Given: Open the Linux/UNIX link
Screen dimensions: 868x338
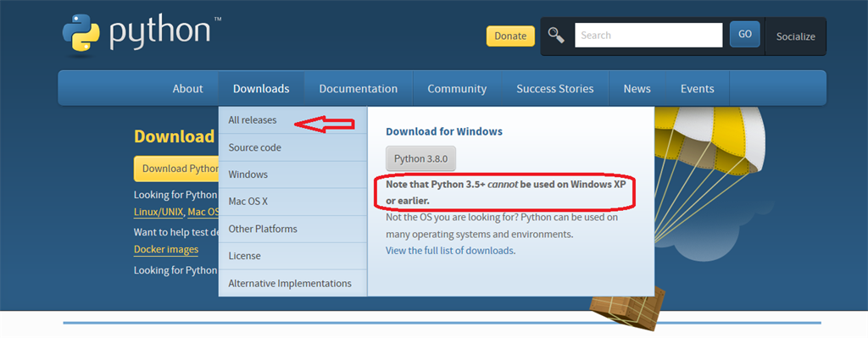Looking at the screenshot, I should pos(159,212).
